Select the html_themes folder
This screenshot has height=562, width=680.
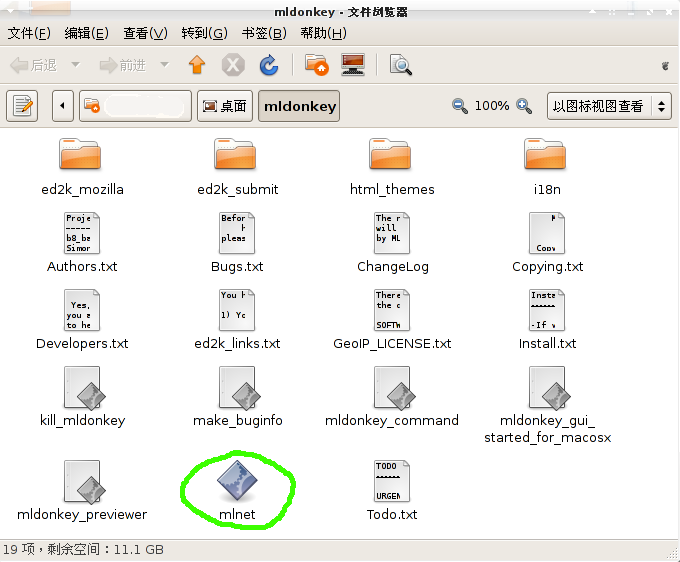point(392,167)
